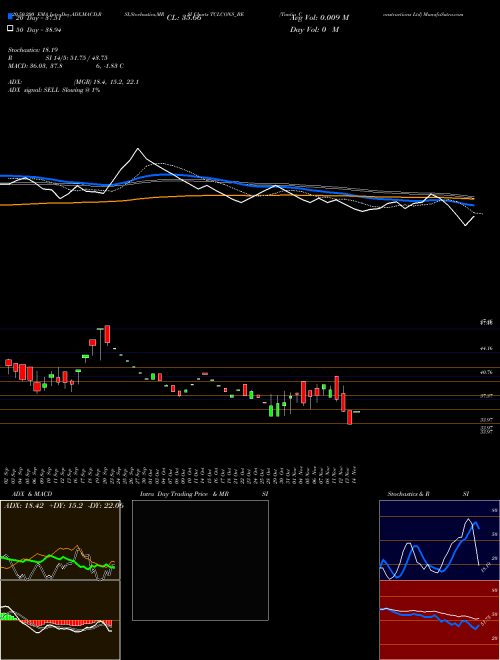
Task: Click the white price line peak in the EMA chart
Action: tap(138, 149)
